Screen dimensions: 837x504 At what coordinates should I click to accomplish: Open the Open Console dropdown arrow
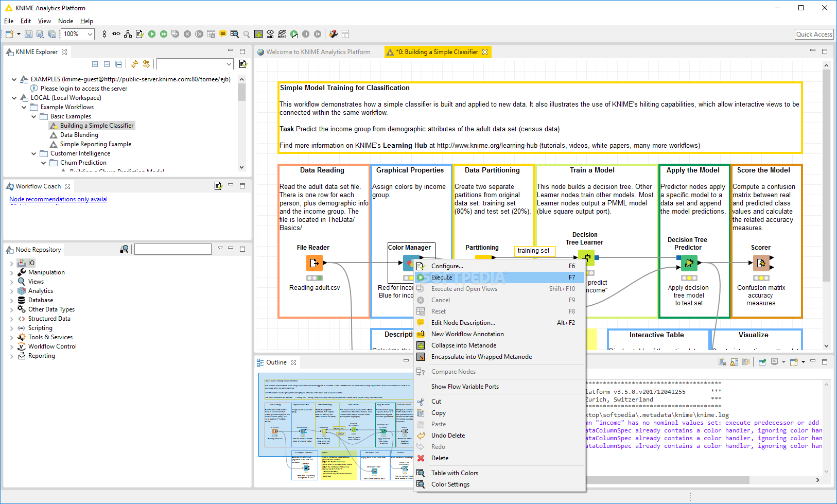coord(803,362)
